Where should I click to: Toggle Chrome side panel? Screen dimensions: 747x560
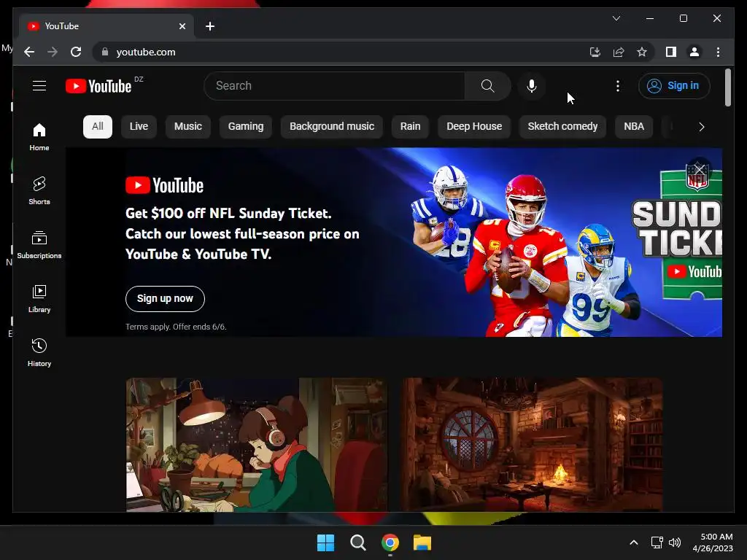(671, 52)
